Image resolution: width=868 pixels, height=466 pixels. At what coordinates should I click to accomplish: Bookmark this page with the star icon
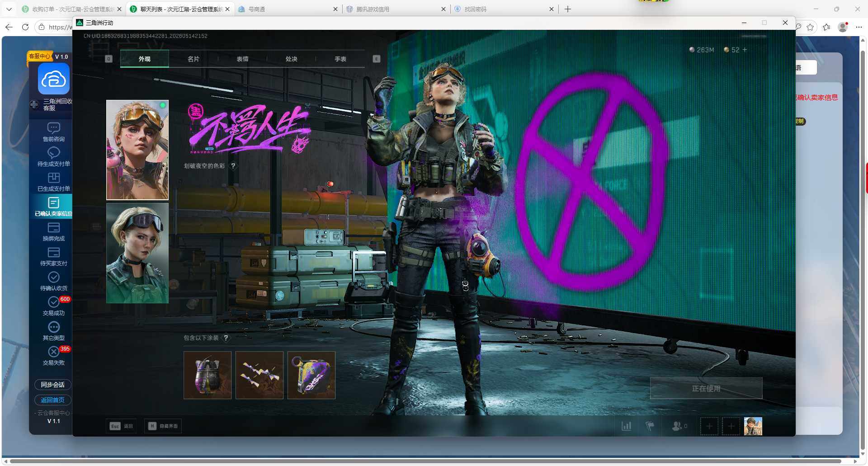coord(810,27)
